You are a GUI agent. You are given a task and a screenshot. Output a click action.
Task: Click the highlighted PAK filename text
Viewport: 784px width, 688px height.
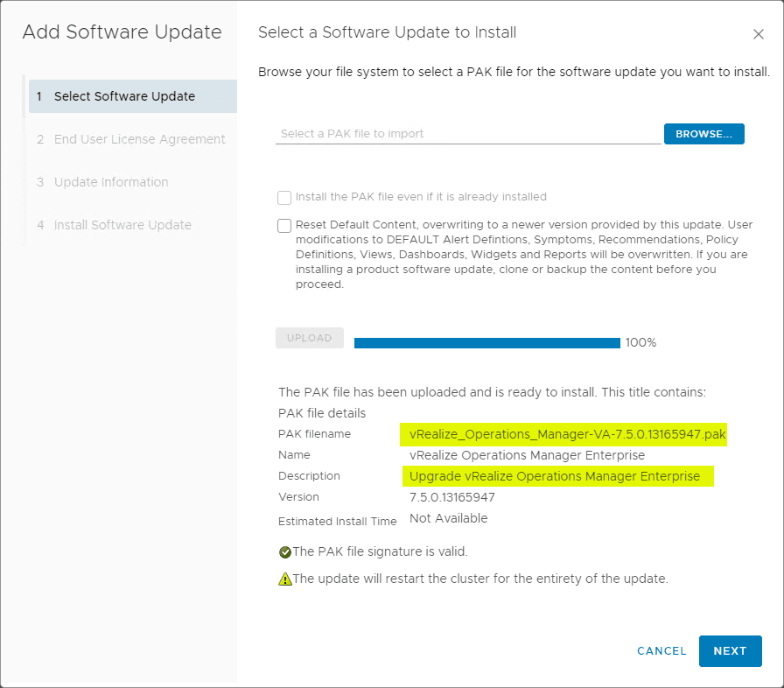click(x=567, y=434)
